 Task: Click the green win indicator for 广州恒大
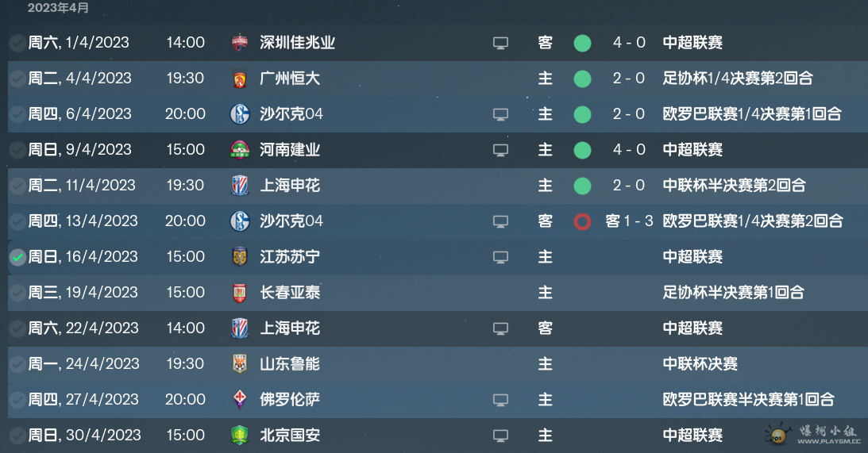[582, 79]
